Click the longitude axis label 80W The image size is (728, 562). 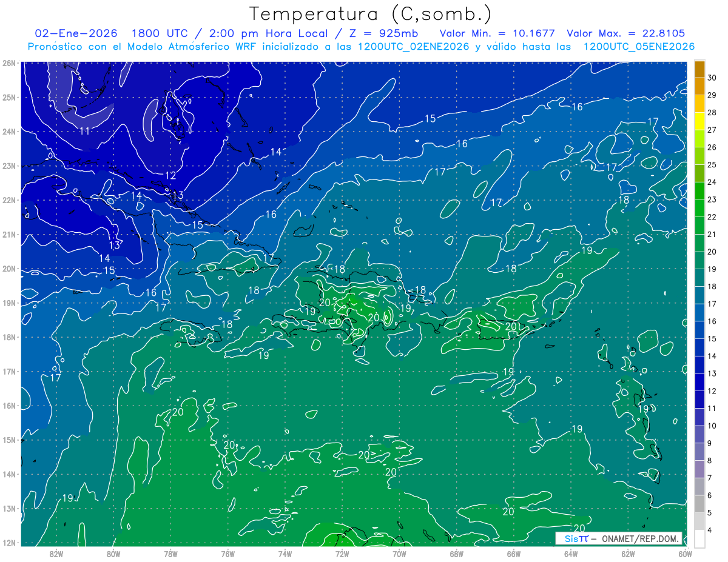pyautogui.click(x=113, y=553)
